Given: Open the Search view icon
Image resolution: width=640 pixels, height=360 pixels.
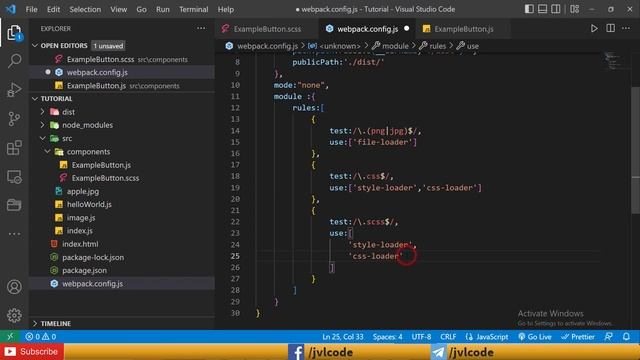Looking at the screenshot, I should coord(14,61).
